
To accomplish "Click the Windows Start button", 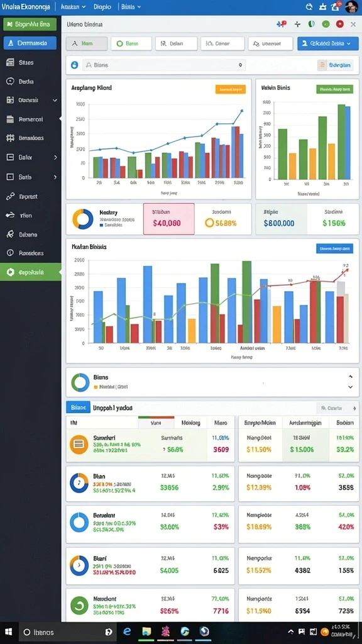I will click(8, 632).
